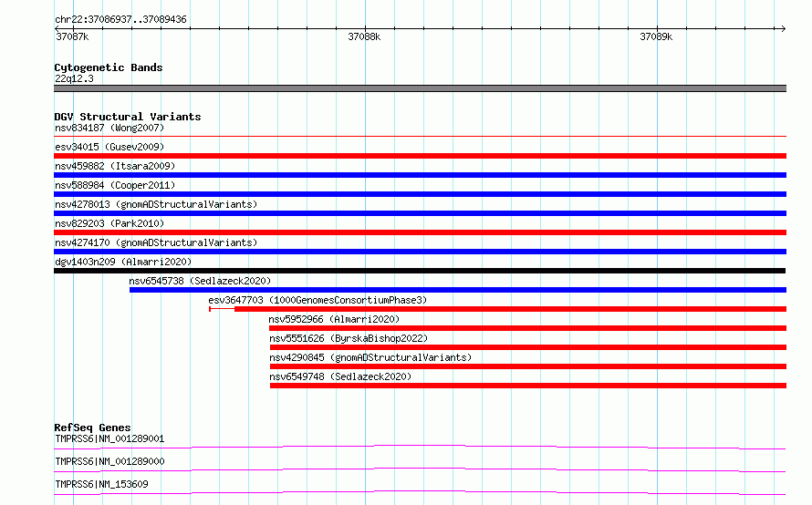Click the chr22:37086937..37089436 coordinates label
Viewport: 812px width, 505px height.
(120, 19)
